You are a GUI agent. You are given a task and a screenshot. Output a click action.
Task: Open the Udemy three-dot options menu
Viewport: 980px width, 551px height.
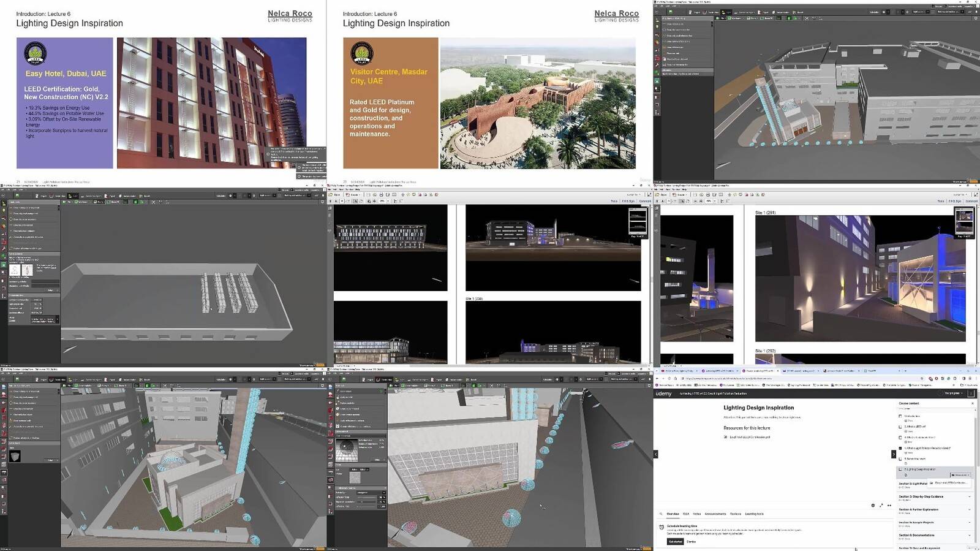coord(971,393)
